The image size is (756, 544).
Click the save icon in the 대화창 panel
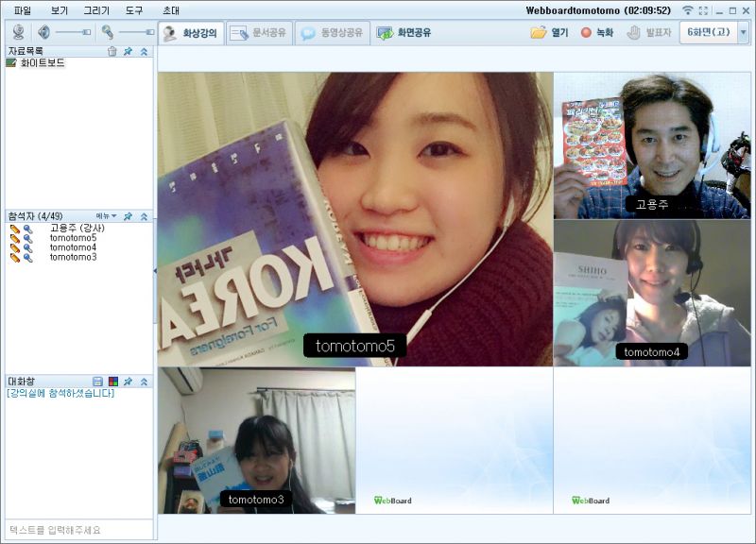98,380
